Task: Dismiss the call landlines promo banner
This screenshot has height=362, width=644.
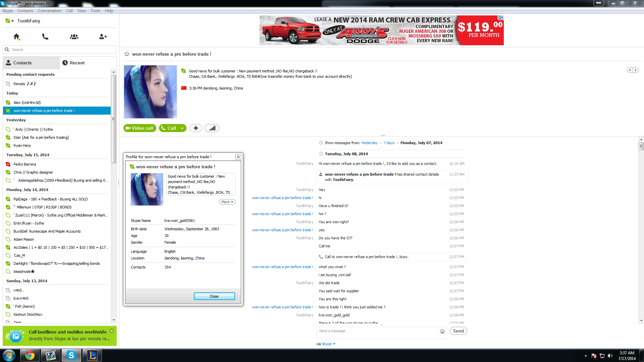Action: 112,331
